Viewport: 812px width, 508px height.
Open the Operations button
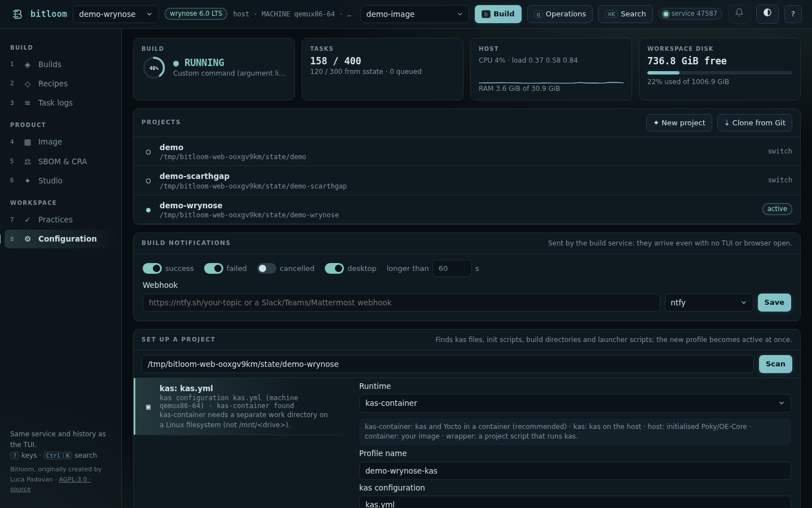[560, 14]
